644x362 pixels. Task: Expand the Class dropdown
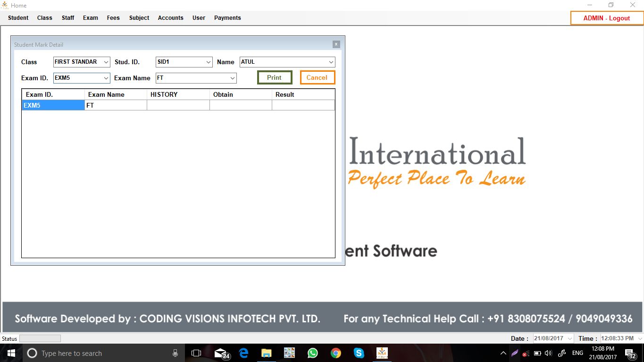click(106, 62)
